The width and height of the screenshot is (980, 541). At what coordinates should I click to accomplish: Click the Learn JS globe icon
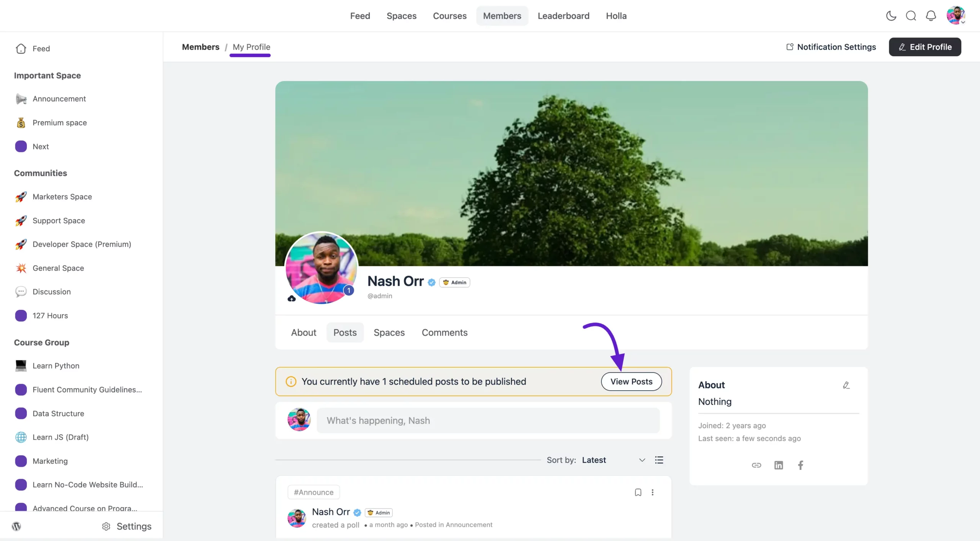click(x=21, y=437)
